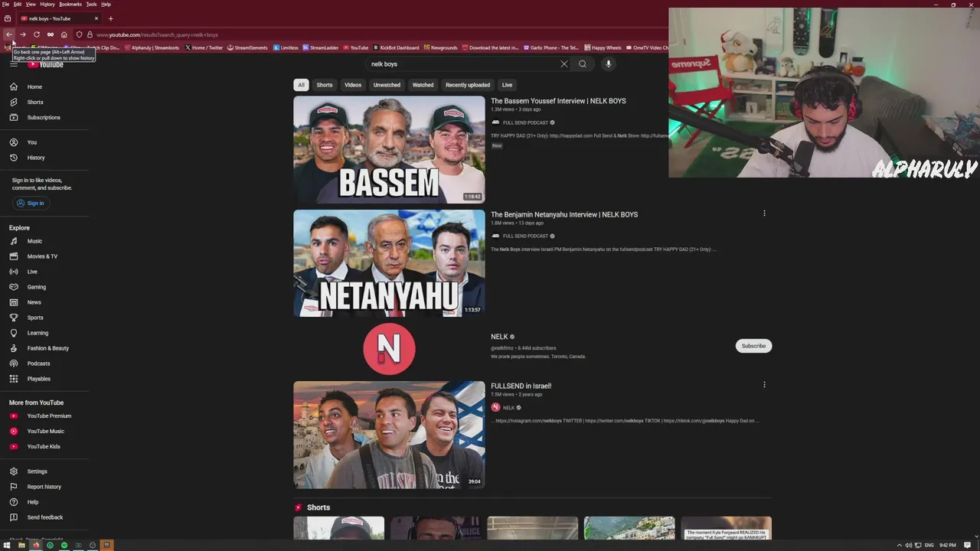The height and width of the screenshot is (551, 980).
Task: Open YouTube Kids link
Action: (x=44, y=446)
